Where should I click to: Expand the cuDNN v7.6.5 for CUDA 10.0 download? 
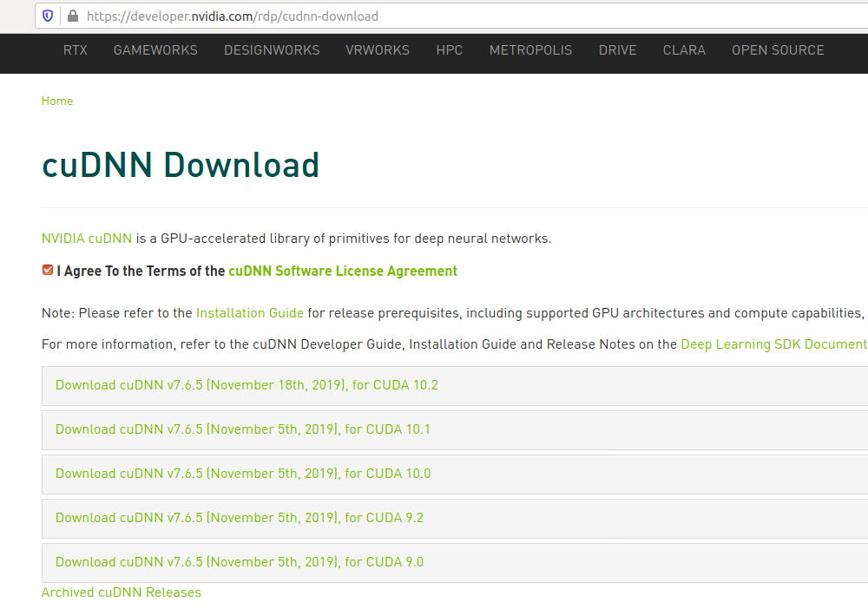pos(241,474)
